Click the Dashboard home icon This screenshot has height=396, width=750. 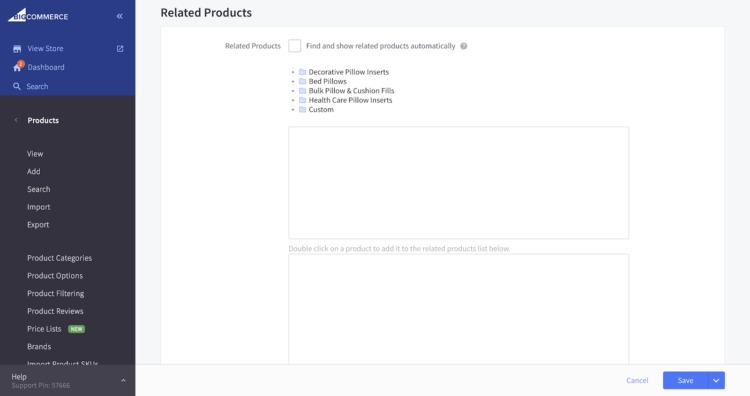17,68
